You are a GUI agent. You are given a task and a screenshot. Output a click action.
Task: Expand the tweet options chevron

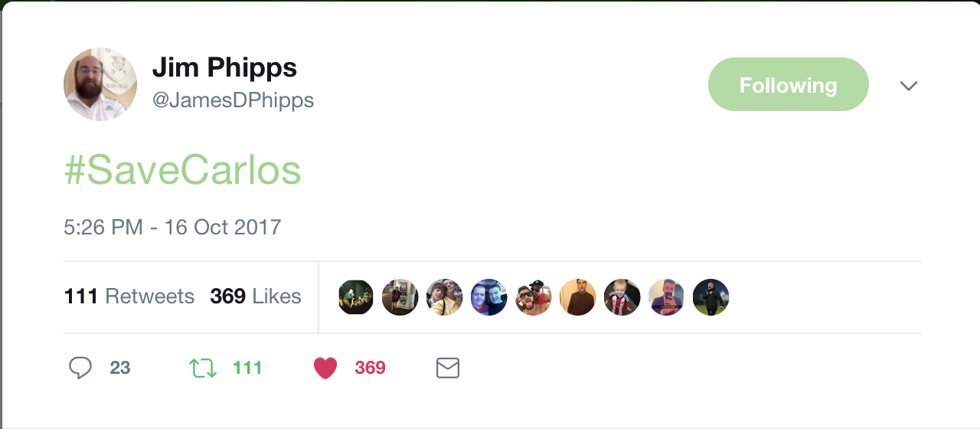pyautogui.click(x=909, y=85)
